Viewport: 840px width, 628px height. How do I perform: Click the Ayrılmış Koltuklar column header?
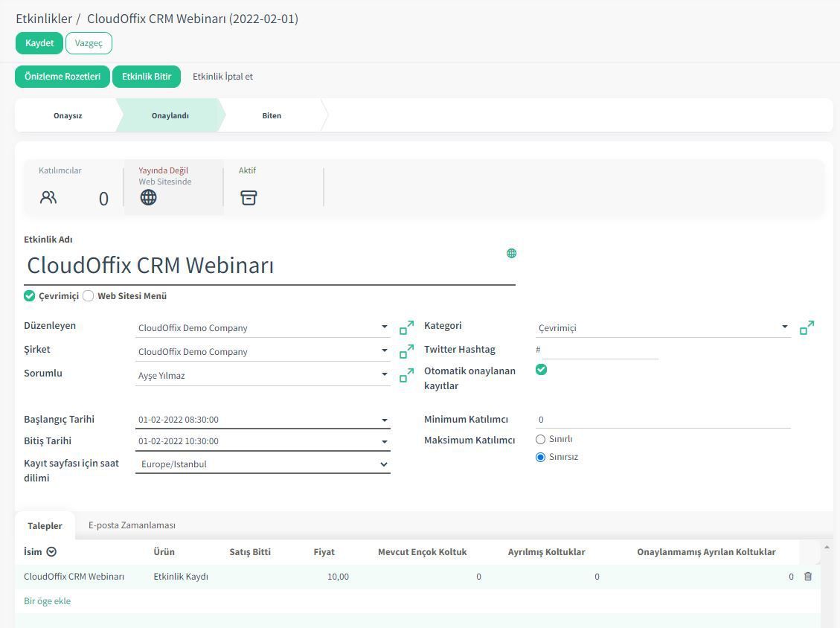546,552
